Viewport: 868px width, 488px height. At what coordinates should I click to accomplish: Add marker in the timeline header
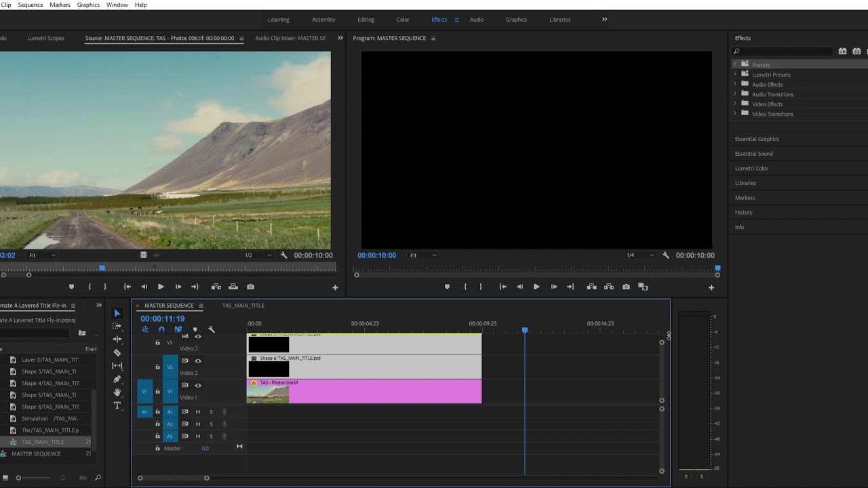coord(195,329)
